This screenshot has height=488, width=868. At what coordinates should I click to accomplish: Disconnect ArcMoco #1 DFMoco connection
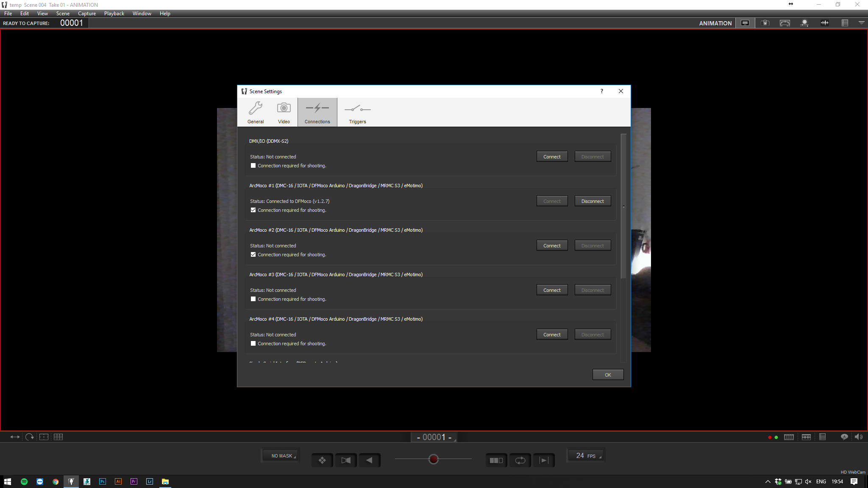pyautogui.click(x=593, y=201)
